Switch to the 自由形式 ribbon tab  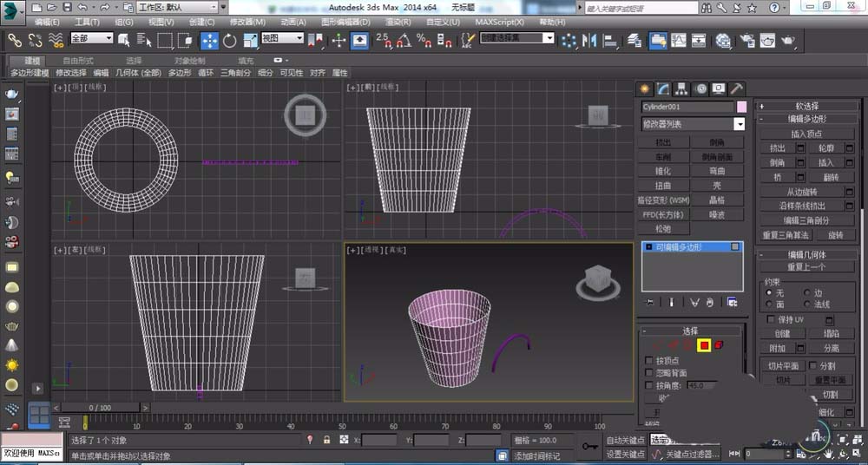coord(78,61)
